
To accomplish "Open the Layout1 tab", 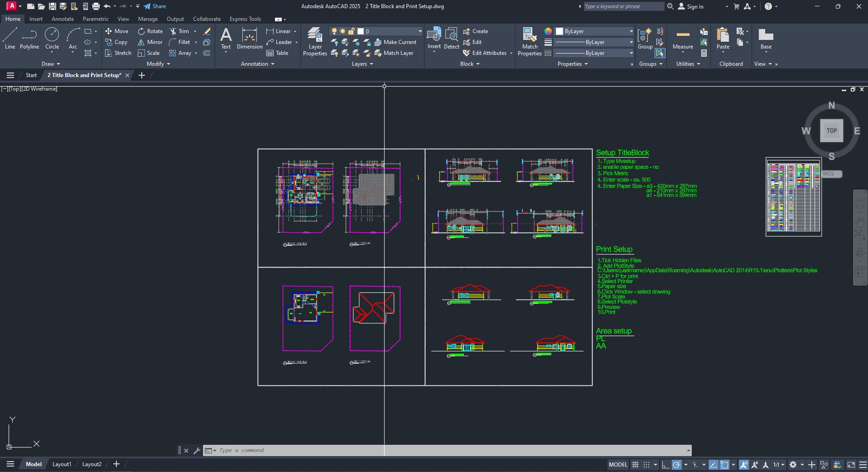I will (x=62, y=464).
